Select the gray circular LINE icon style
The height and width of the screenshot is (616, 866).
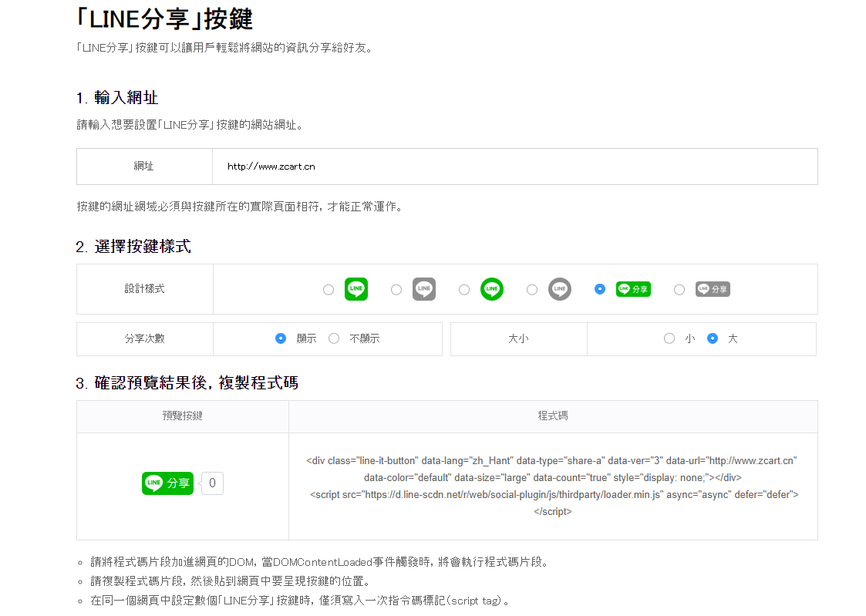click(559, 289)
